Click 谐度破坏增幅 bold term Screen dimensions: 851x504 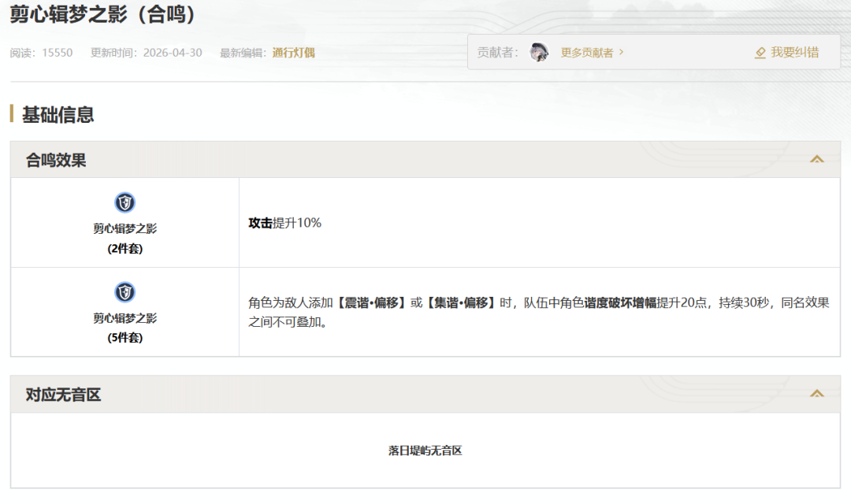point(620,302)
